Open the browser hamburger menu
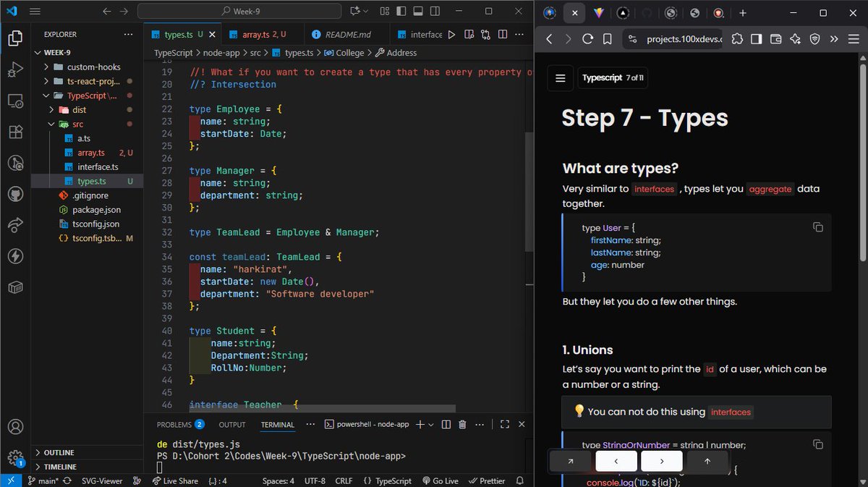 coord(854,39)
